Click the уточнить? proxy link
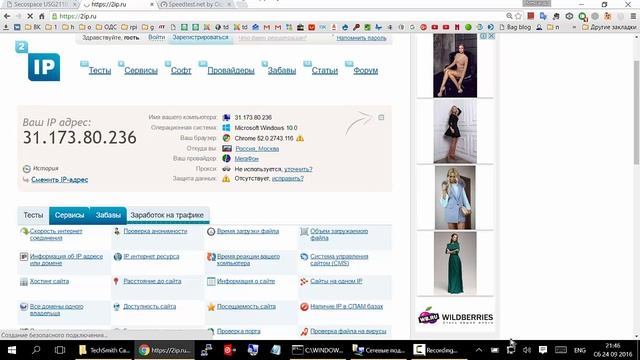Screen dimensions: 640x360 (298, 169)
